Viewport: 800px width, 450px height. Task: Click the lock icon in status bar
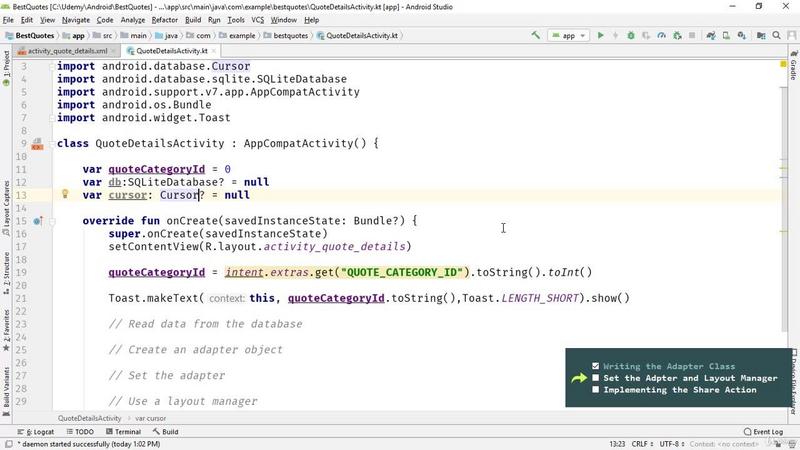[778, 444]
